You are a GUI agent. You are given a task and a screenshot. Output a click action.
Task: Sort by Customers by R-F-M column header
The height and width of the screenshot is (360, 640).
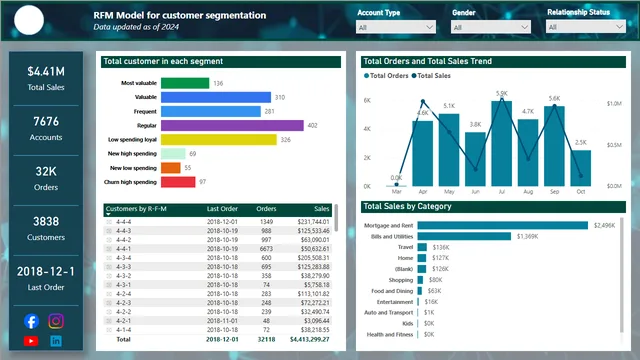pos(136,209)
